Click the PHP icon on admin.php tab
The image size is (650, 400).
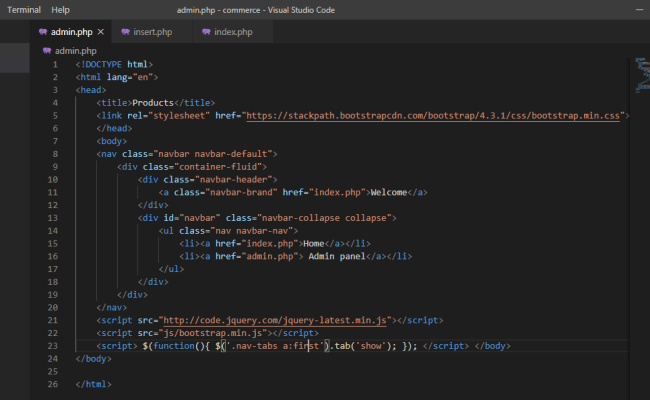43,32
